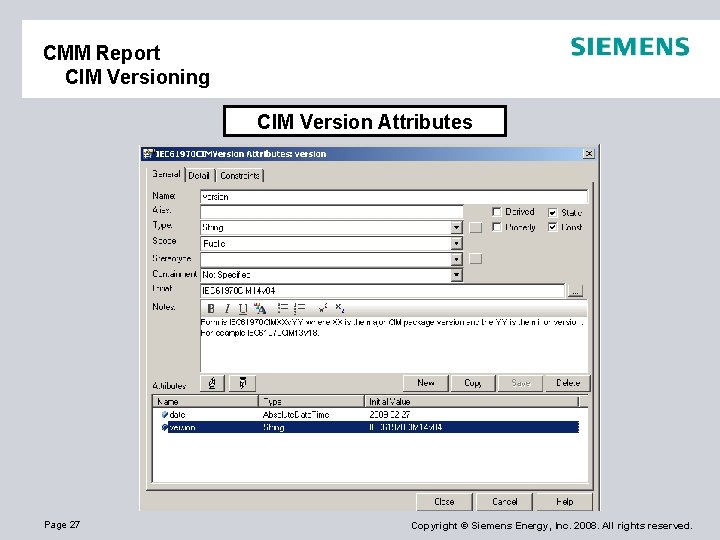Click inside the Notes text area
This screenshot has height=540, width=720.
(394, 344)
